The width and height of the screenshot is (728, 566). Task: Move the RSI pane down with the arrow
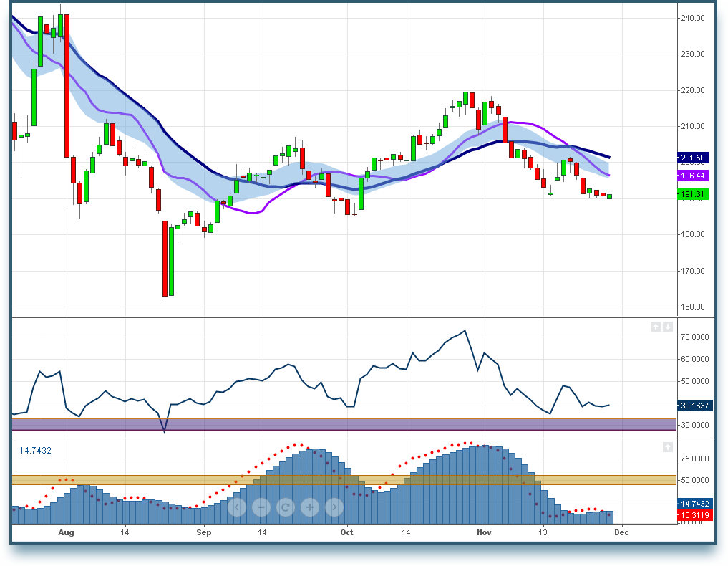click(x=668, y=327)
